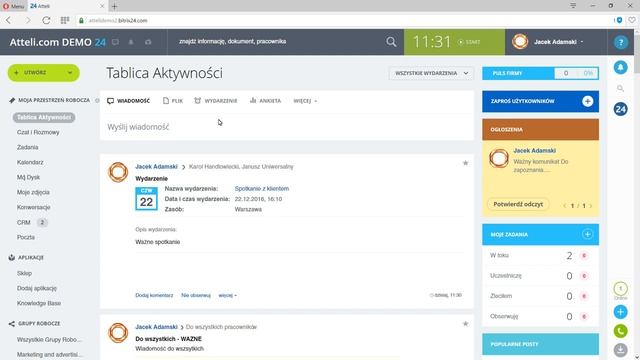Open Dodaj aplikację in sidebar
The height and width of the screenshot is (360, 640).
(37, 288)
